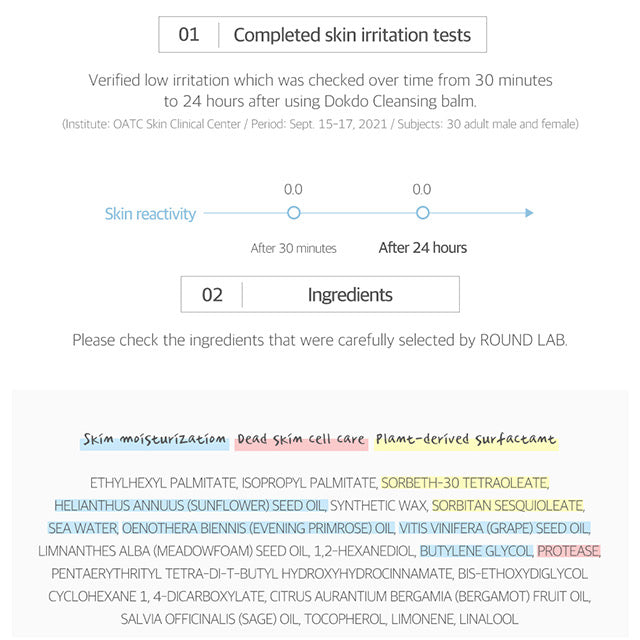The image size is (640, 640).
Task: Click the blue "Skin moisturization" legend tag
Action: (x=154, y=439)
